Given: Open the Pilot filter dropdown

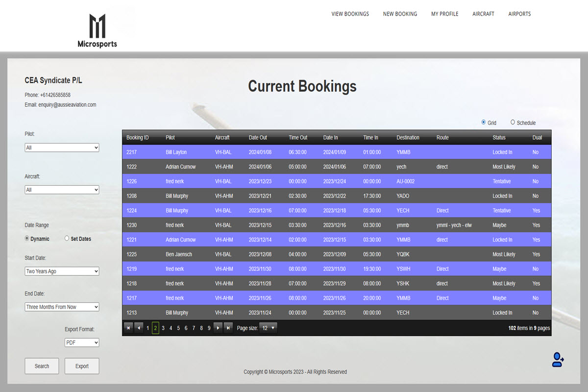Looking at the screenshot, I should tap(62, 147).
